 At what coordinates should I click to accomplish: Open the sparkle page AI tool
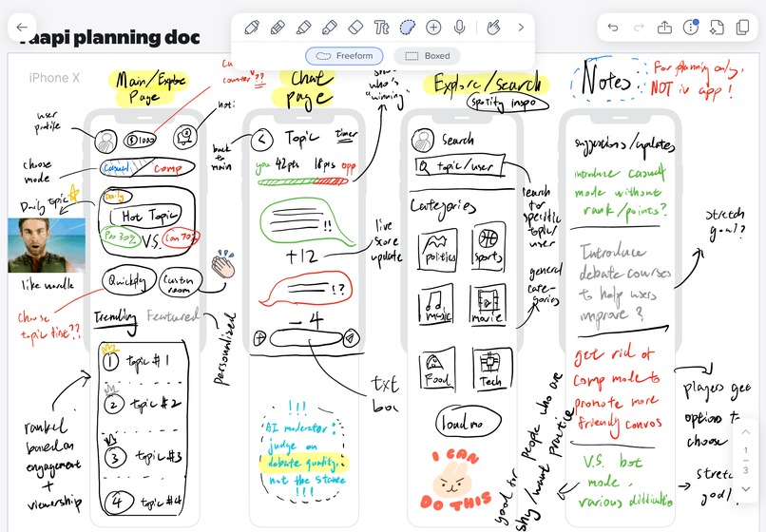(717, 28)
